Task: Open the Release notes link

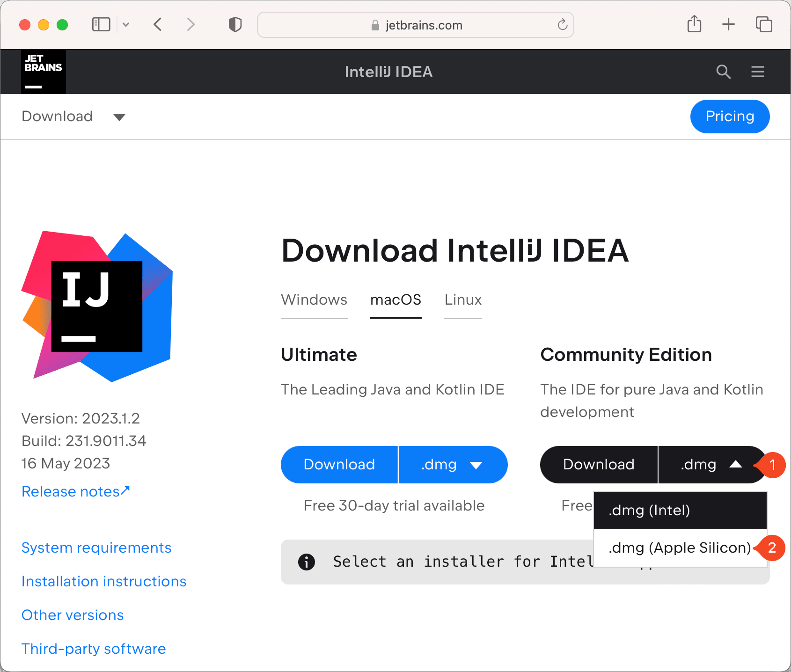Action: point(75,491)
